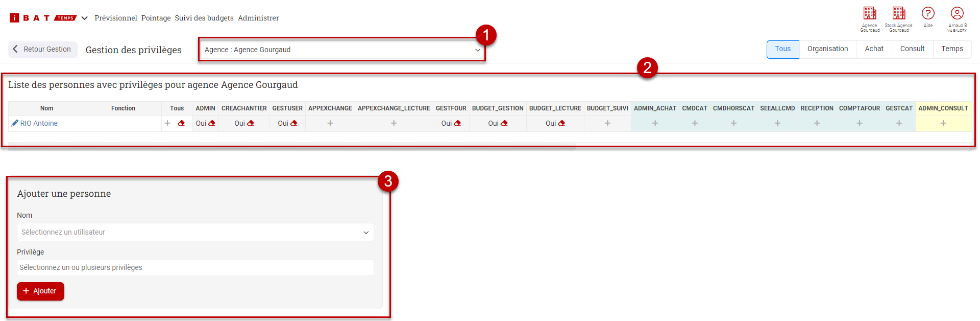The image size is (980, 321).
Task: Add the APPEXCHANGE privilege via its plus
Action: pos(330,123)
